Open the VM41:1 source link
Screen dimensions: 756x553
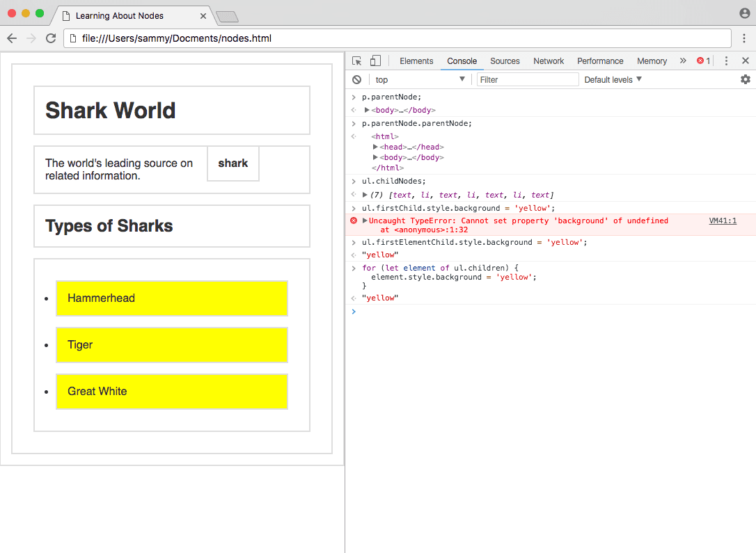coord(723,221)
